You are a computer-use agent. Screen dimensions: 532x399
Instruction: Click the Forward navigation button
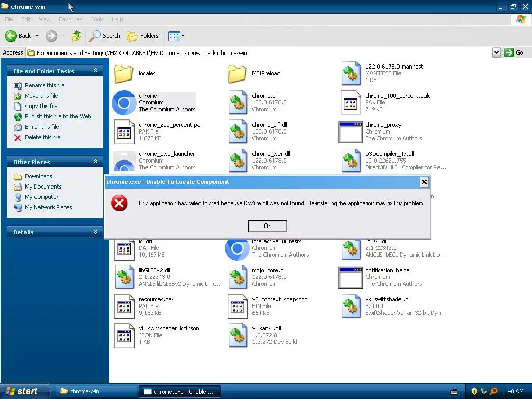pyautogui.click(x=51, y=36)
